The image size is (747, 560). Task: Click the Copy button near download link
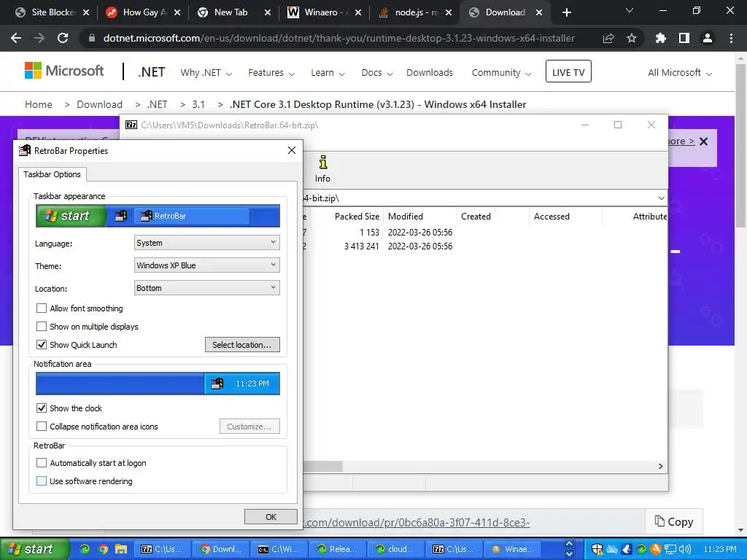pyautogui.click(x=674, y=522)
